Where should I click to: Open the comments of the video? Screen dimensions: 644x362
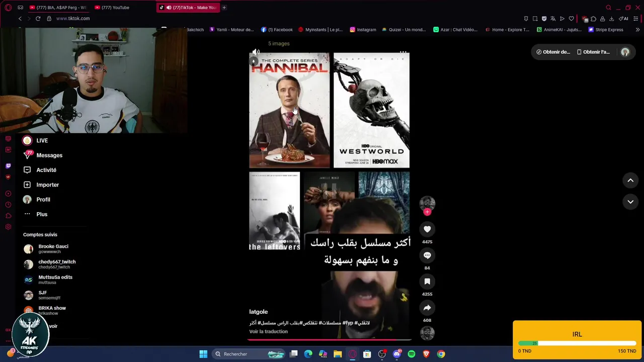pyautogui.click(x=427, y=255)
